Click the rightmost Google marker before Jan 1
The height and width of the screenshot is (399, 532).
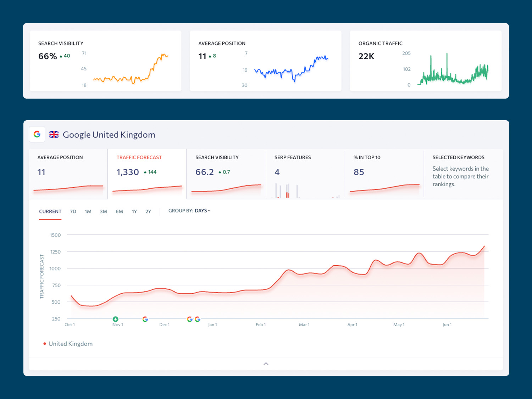[198, 319]
